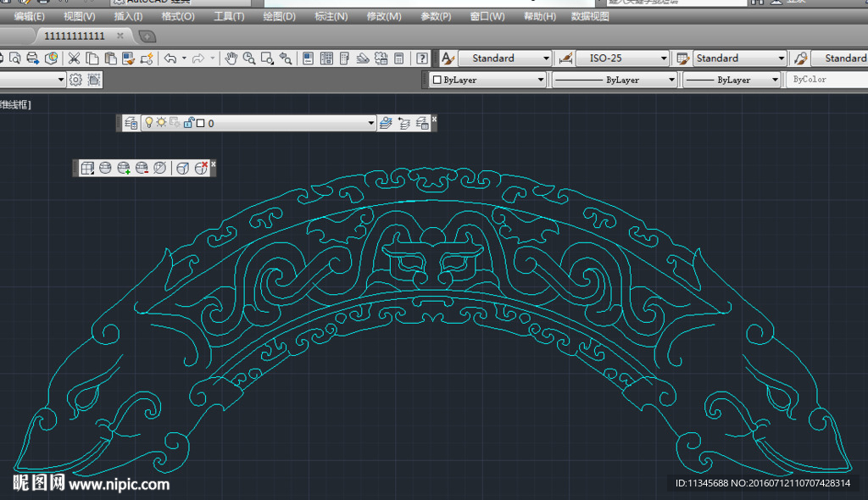Click the sphere icon with red minus
The image size is (868, 500).
pos(142,168)
